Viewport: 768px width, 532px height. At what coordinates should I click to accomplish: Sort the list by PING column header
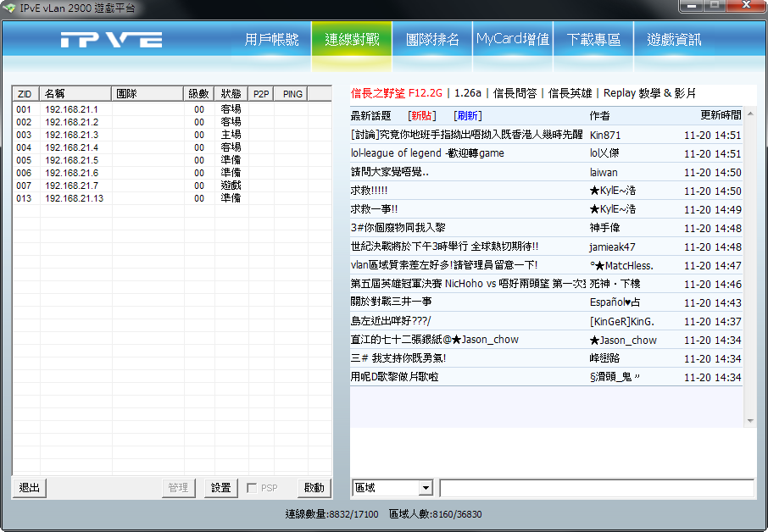tap(292, 94)
